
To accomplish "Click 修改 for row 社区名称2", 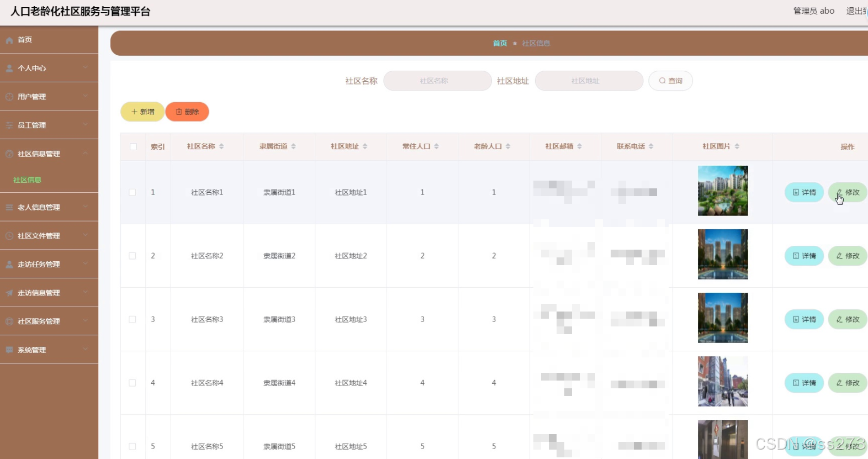I will click(x=848, y=256).
